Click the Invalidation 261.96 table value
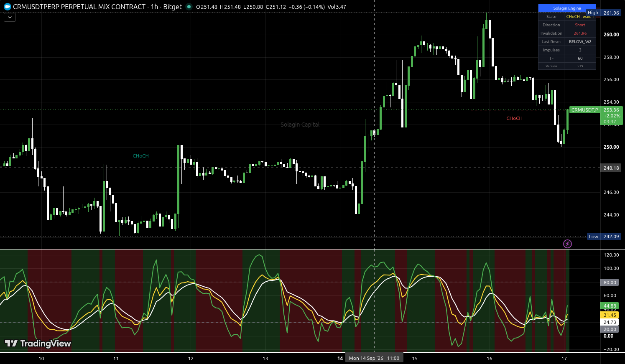 coord(580,33)
